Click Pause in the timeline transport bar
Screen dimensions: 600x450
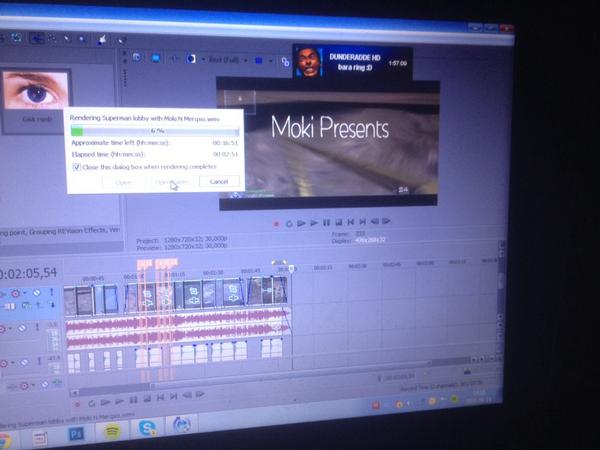click(133, 400)
